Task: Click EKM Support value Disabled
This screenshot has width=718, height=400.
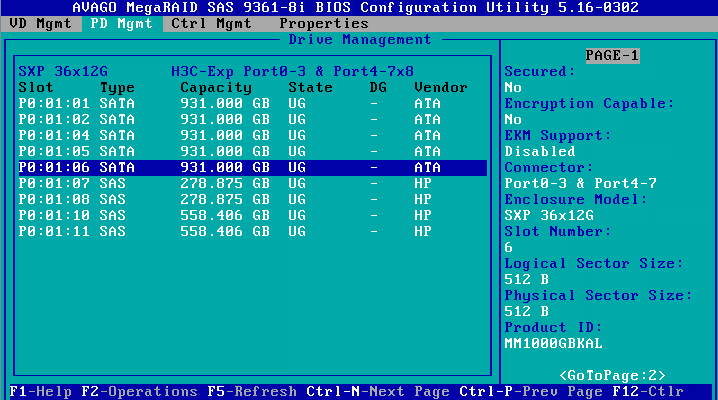Action: (x=539, y=151)
